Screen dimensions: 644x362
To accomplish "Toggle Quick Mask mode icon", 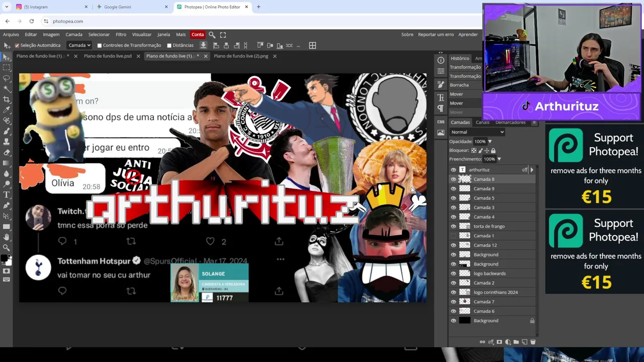I will [x=7, y=271].
